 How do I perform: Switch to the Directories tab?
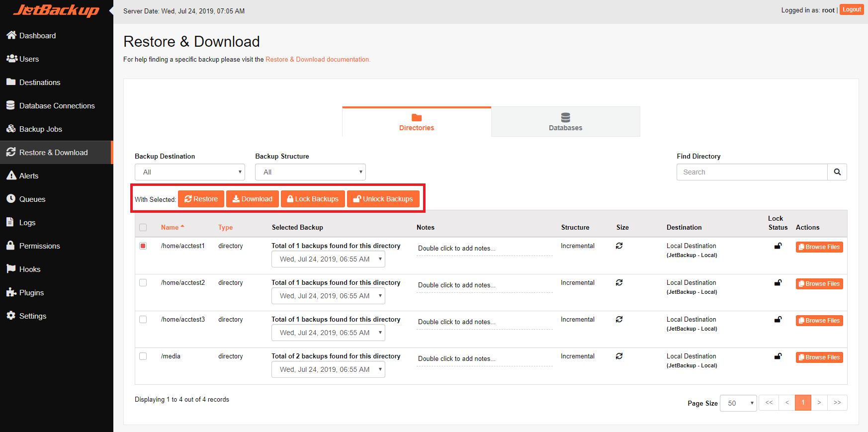click(x=417, y=122)
